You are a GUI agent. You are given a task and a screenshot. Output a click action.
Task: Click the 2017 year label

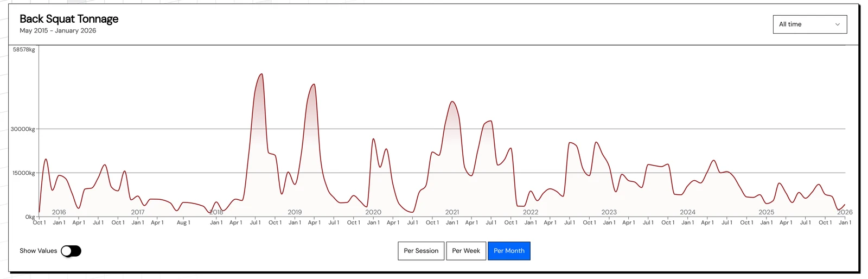pos(138,212)
